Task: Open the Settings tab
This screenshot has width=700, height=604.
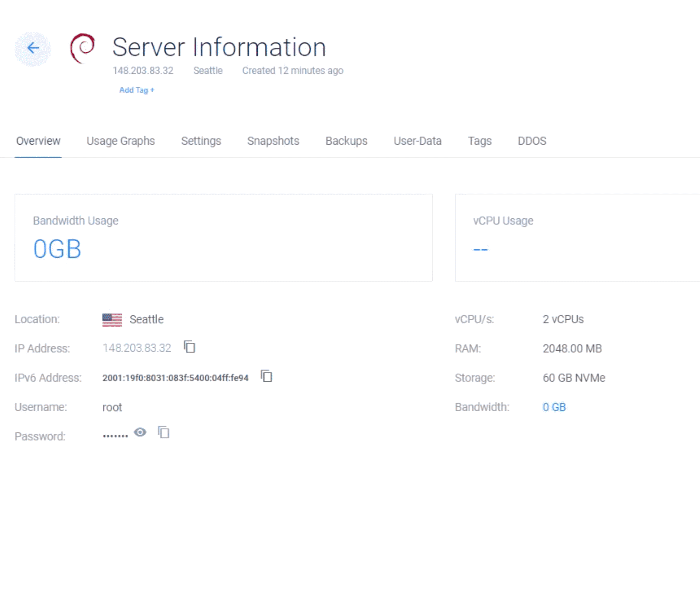Action: (201, 141)
